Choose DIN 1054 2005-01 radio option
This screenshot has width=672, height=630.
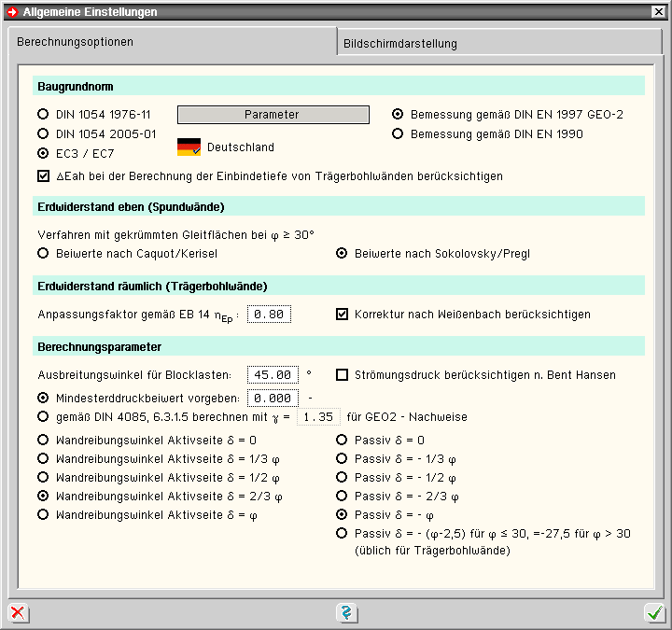click(43, 133)
